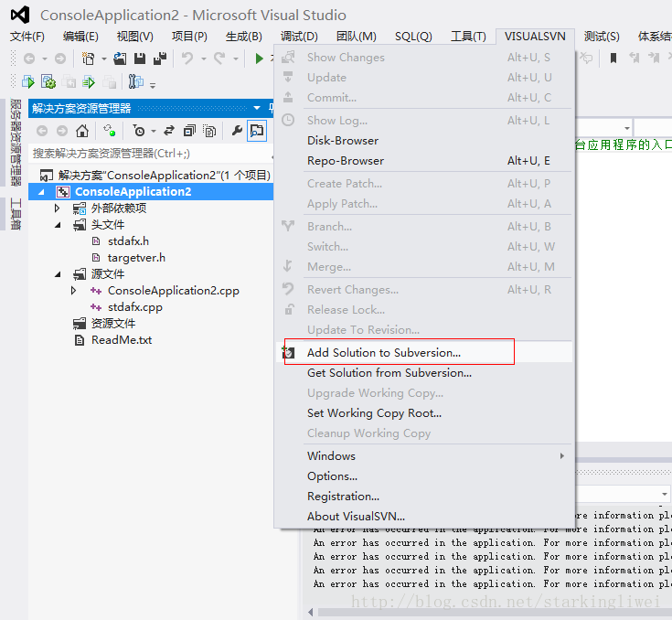Click the Pending Changes Filter clock icon
Image resolution: width=672 pixels, height=620 pixels.
click(x=139, y=131)
